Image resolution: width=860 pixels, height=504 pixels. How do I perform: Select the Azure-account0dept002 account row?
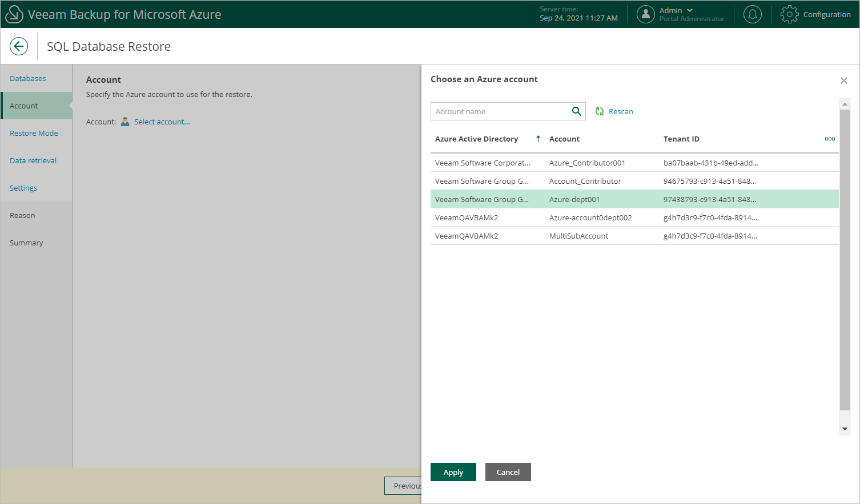634,217
